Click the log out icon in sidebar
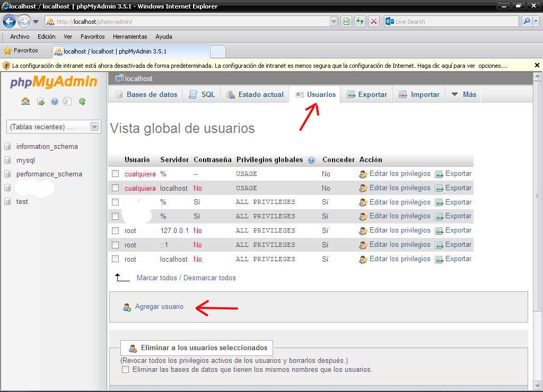Image resolution: width=543 pixels, height=392 pixels. 40,102
